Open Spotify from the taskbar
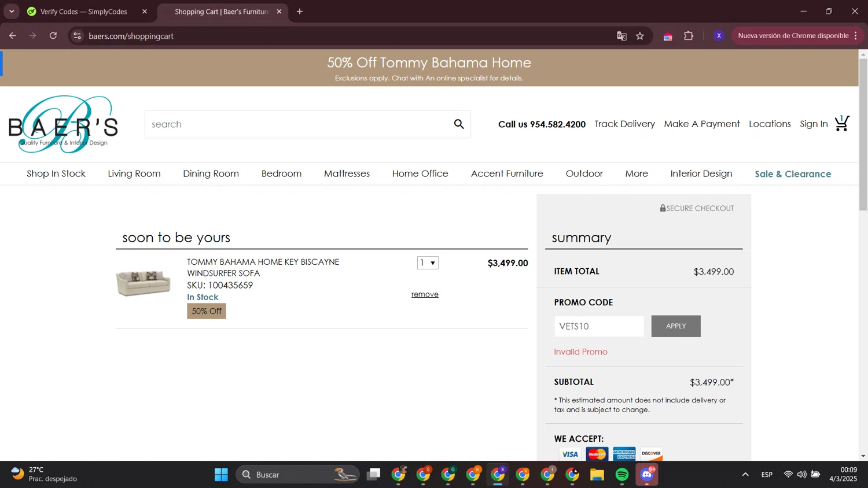The width and height of the screenshot is (868, 488). 622,475
